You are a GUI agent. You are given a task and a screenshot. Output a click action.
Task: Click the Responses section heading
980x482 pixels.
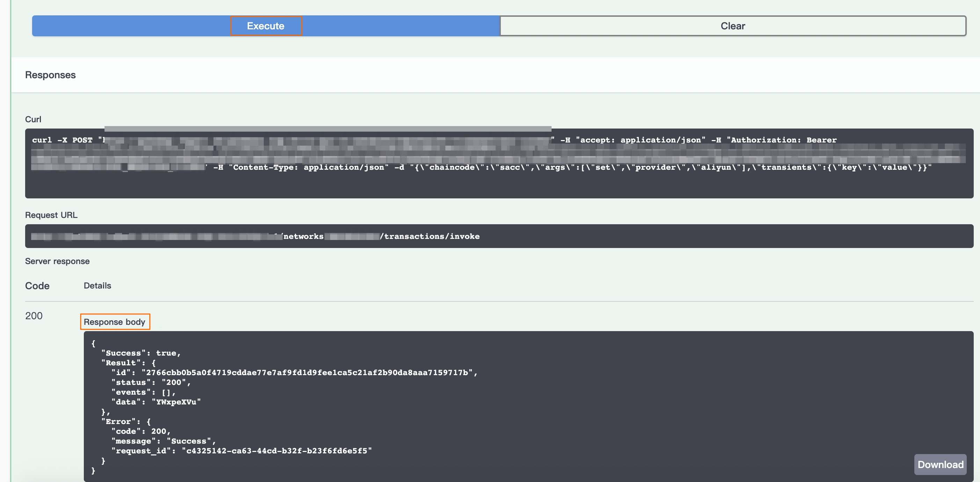tap(50, 75)
